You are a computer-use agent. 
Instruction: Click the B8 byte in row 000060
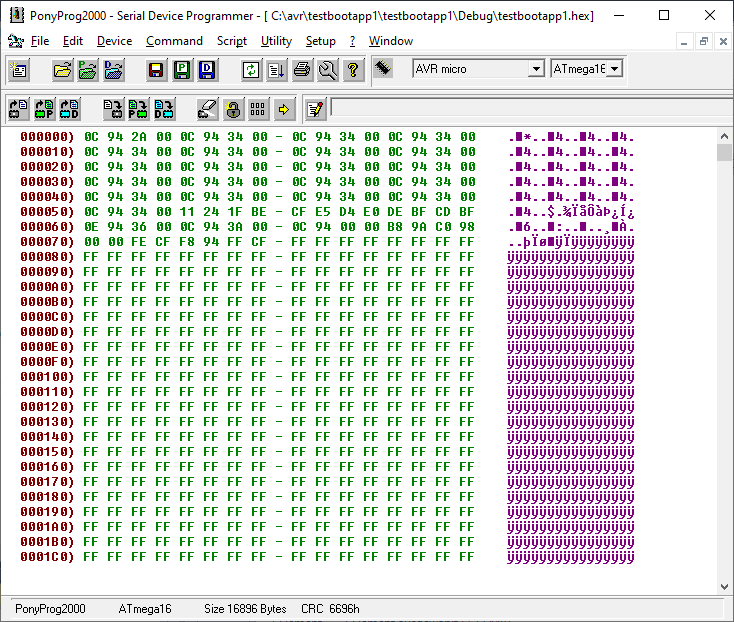(395, 227)
